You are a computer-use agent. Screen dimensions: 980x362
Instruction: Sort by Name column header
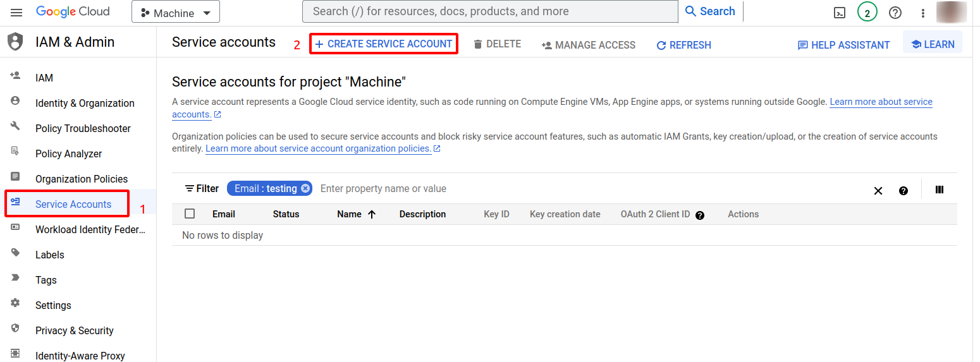pos(349,214)
